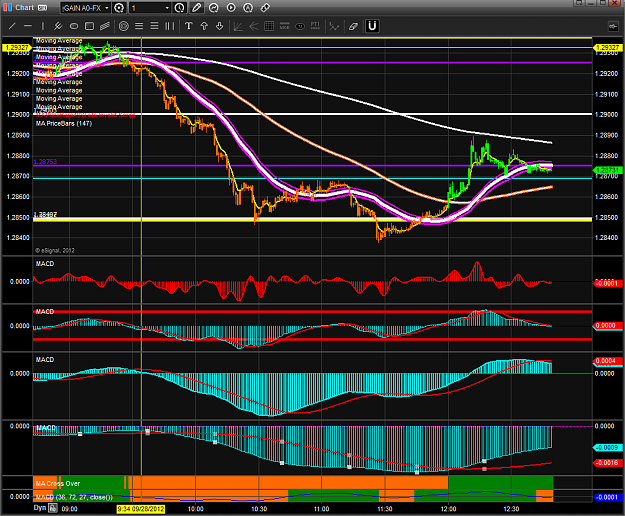Select the speed lines fan tool
The width and height of the screenshot is (625, 516).
click(x=254, y=26)
